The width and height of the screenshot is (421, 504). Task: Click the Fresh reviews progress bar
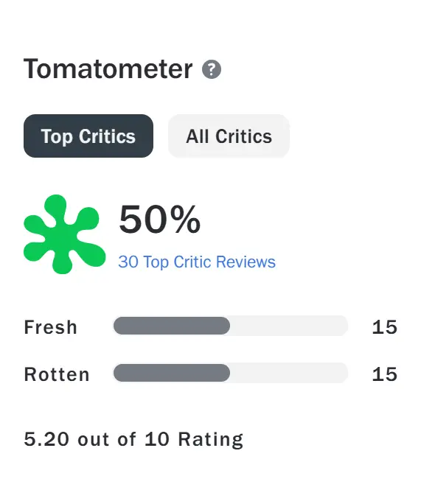tap(231, 326)
